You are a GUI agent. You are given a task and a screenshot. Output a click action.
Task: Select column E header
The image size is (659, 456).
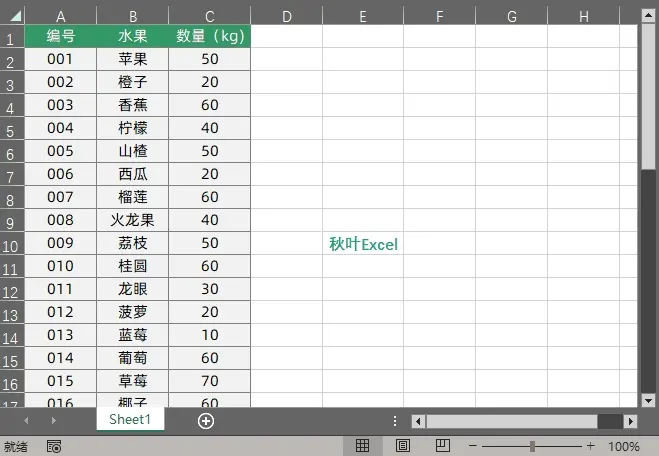[363, 16]
